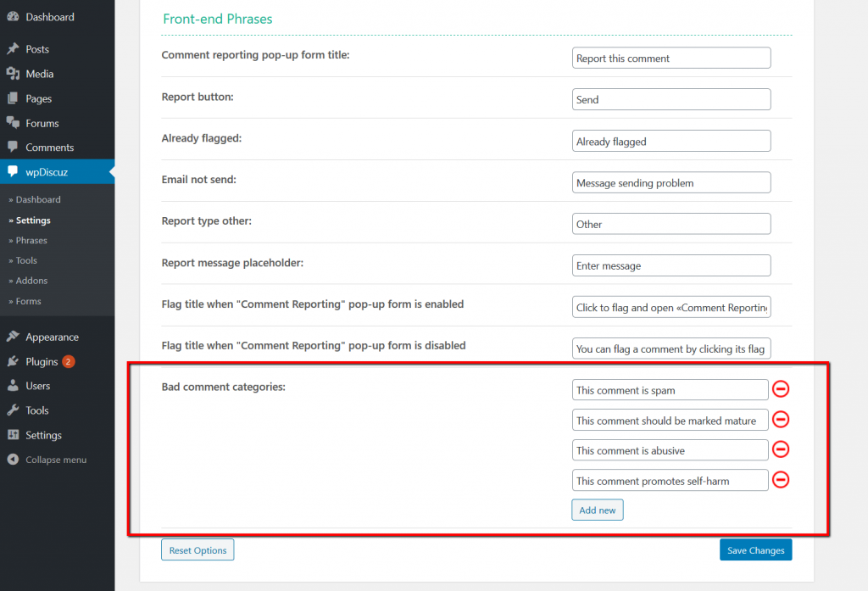
Task: Remove the 'promotes self-harm' comment category
Action: click(x=781, y=479)
